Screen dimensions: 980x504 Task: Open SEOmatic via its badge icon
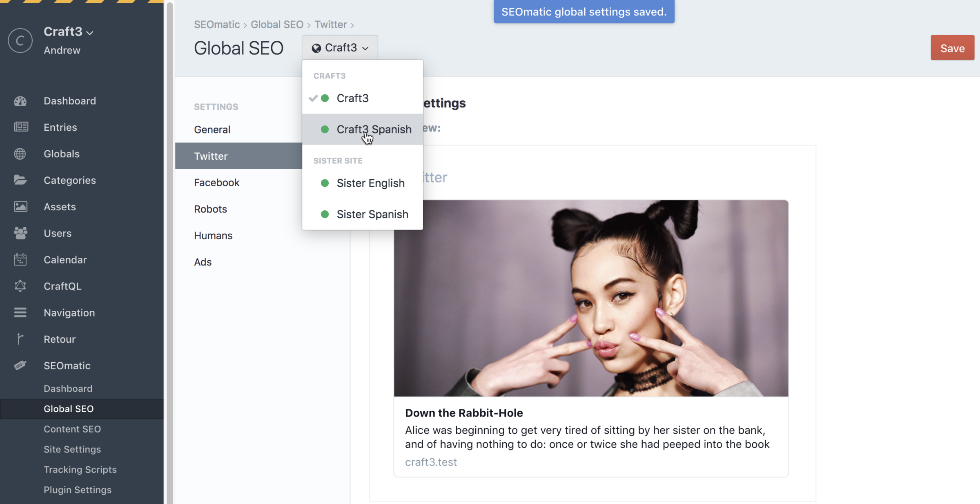tap(20, 366)
